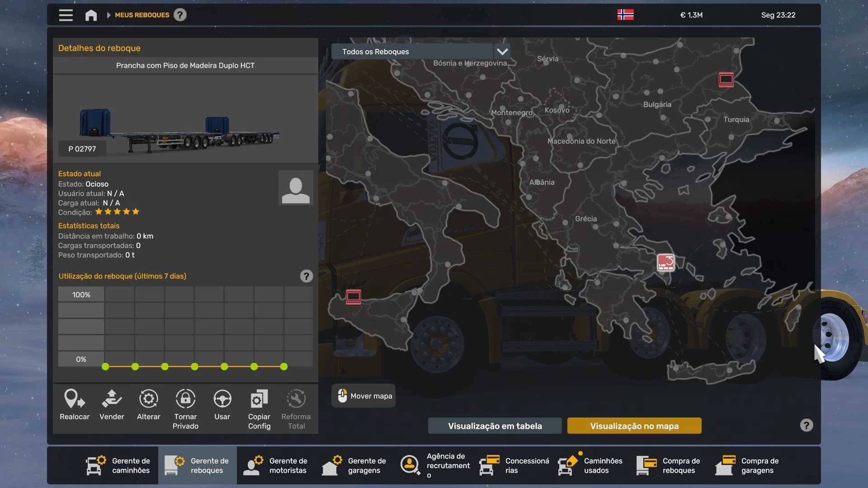Viewport: 868px width, 488px height.
Task: Select the Vender trailer icon
Action: (x=112, y=399)
